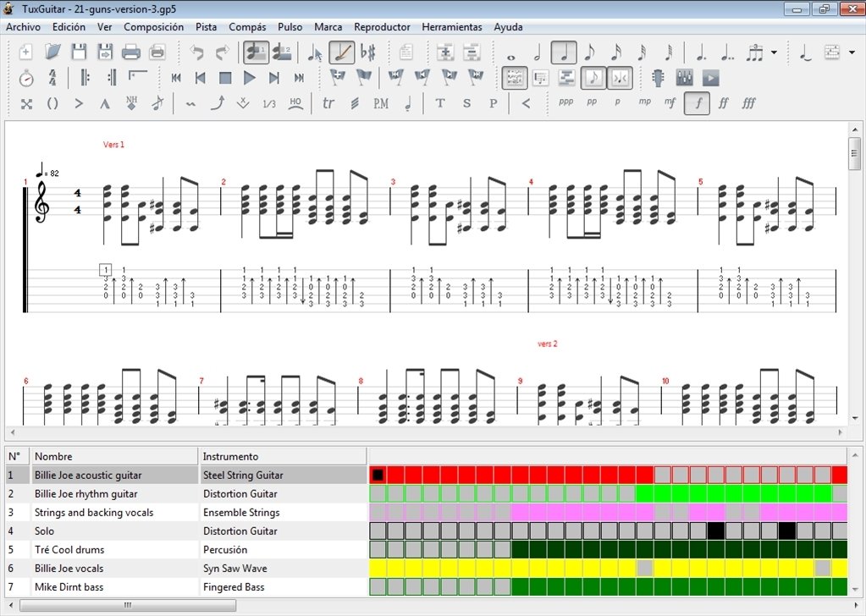Open the guitar fretboard view icon
This screenshot has height=616, width=866.
tap(658, 78)
